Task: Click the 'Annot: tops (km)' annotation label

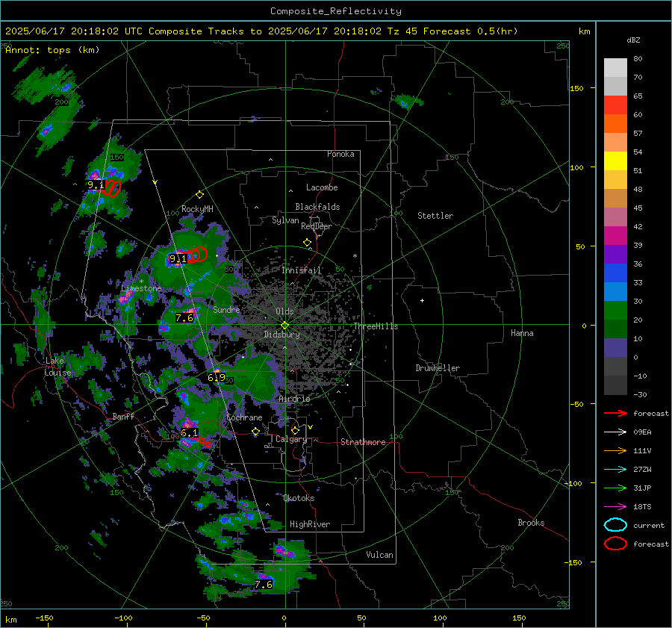Action: point(52,50)
